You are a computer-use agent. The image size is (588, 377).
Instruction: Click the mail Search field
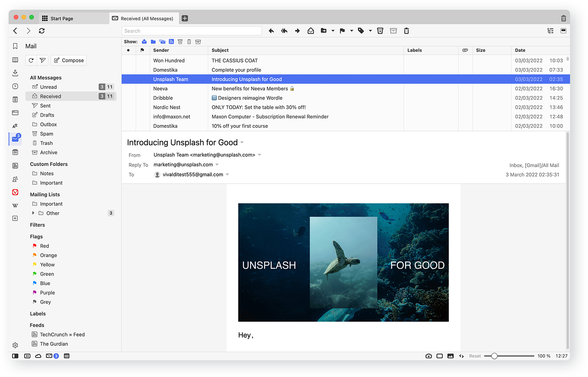(x=191, y=31)
